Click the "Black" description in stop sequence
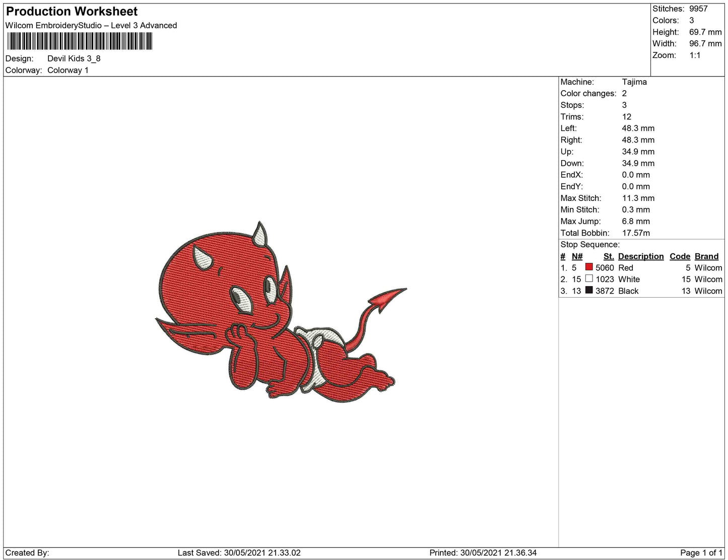 pos(628,291)
